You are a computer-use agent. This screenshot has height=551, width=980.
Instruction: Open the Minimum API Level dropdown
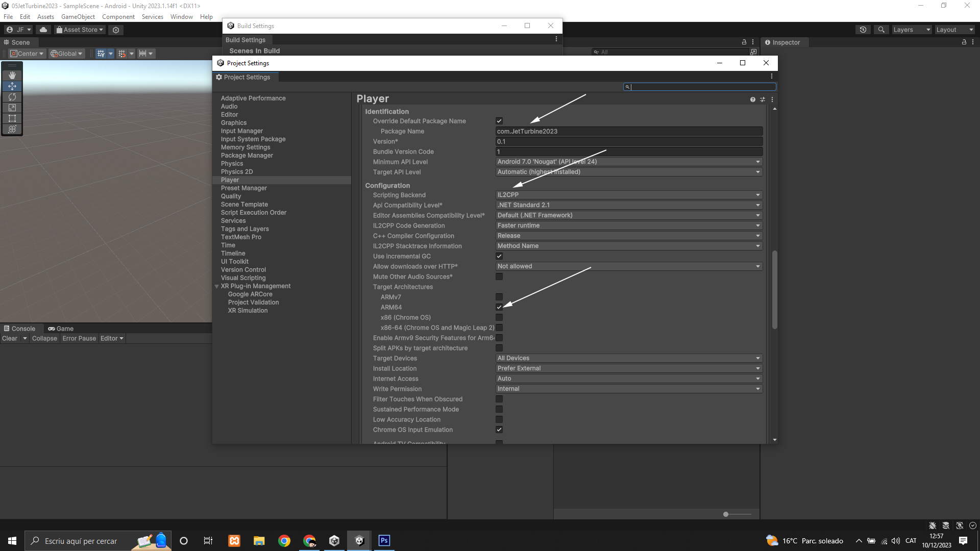point(629,162)
